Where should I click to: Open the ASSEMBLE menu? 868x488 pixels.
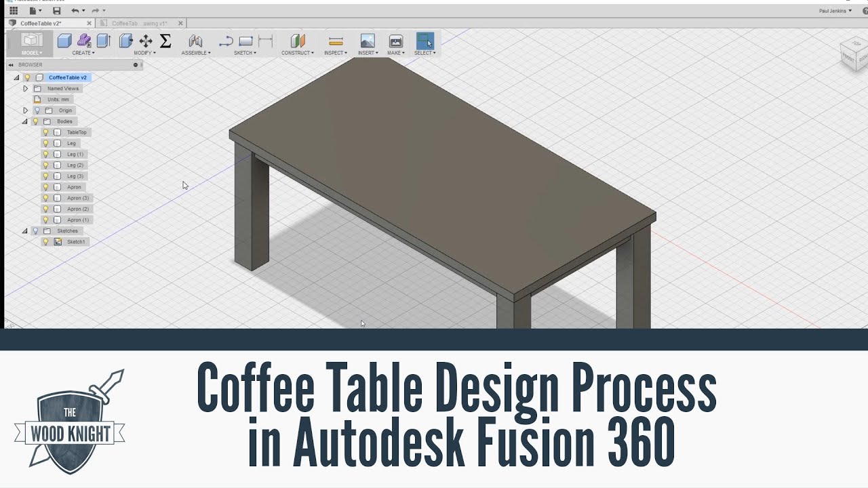pyautogui.click(x=196, y=53)
